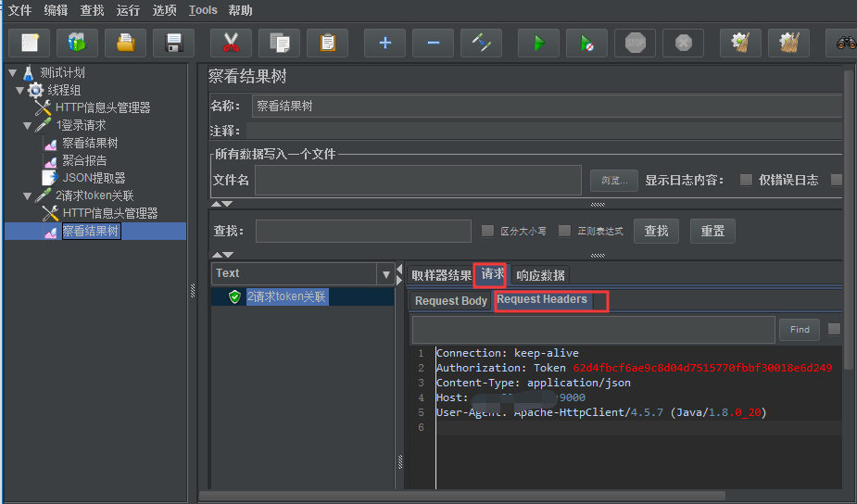Screen dimensions: 857x504
Task: Select the 聚合报告 listener
Action: (84, 160)
